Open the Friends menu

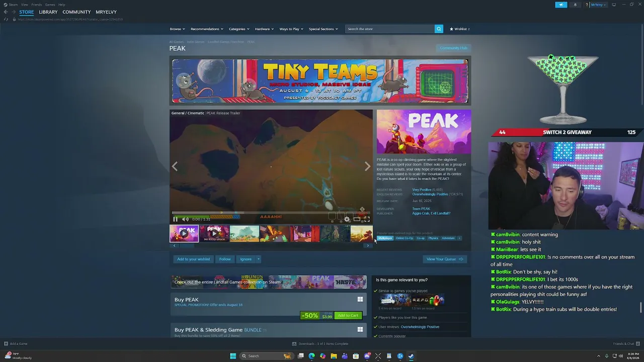[x=36, y=5]
